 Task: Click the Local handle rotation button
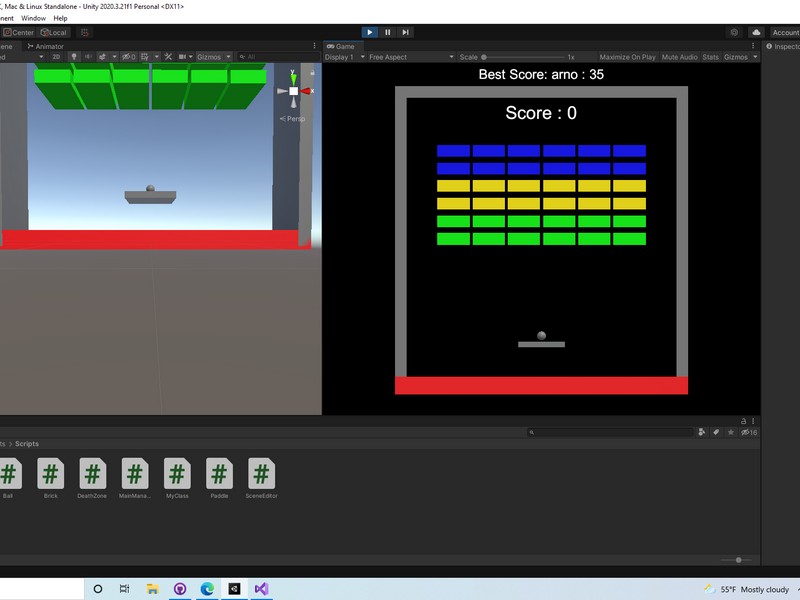(53, 32)
